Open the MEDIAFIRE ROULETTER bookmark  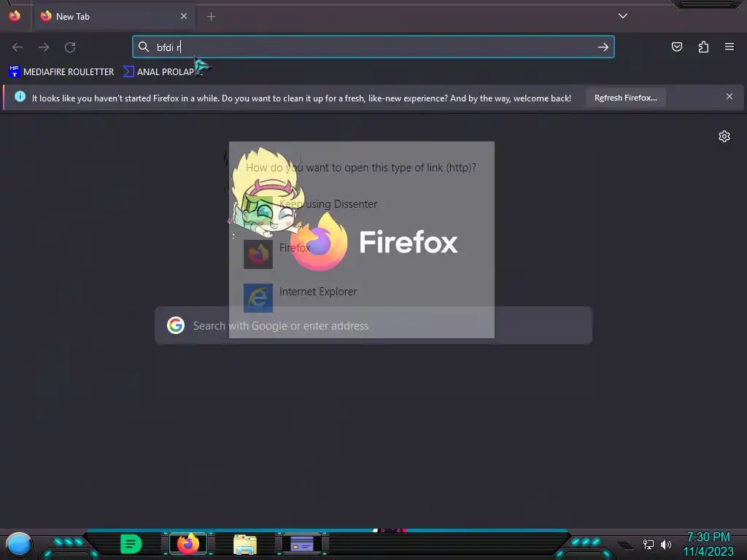point(62,72)
